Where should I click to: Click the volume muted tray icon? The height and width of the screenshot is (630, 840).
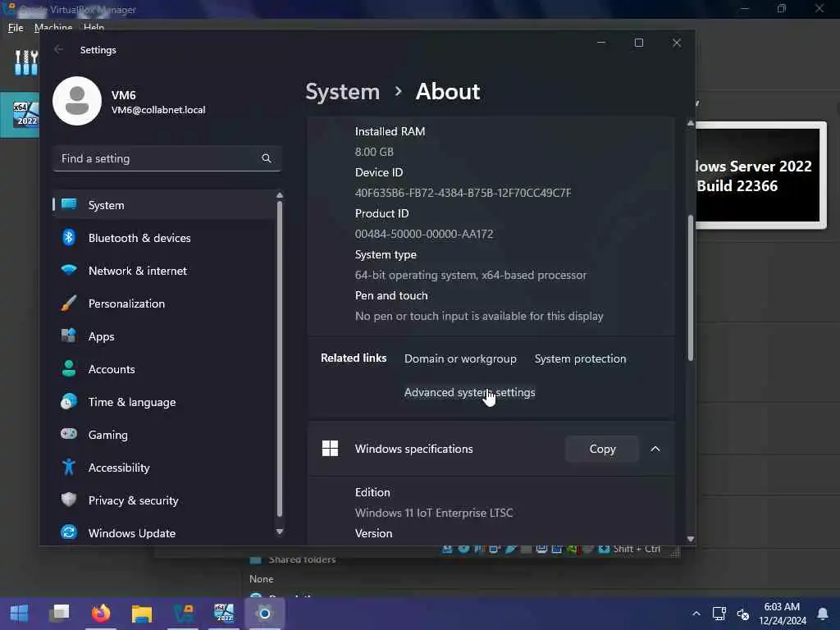742,614
